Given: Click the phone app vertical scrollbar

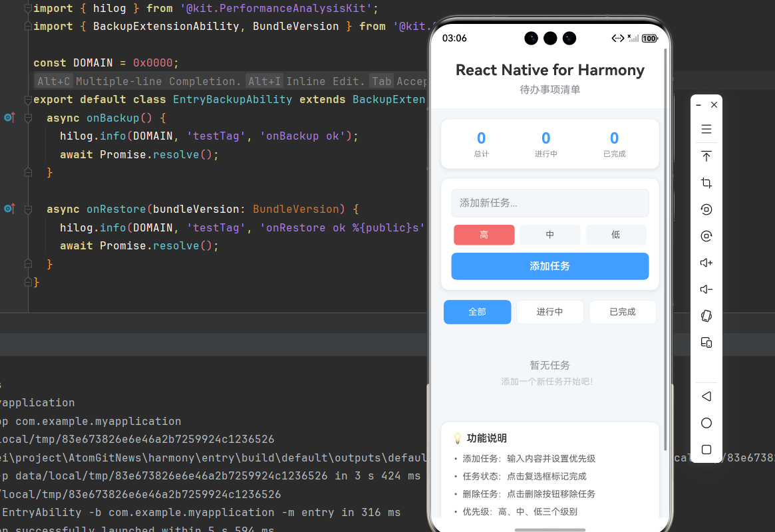Looking at the screenshot, I should (665, 249).
